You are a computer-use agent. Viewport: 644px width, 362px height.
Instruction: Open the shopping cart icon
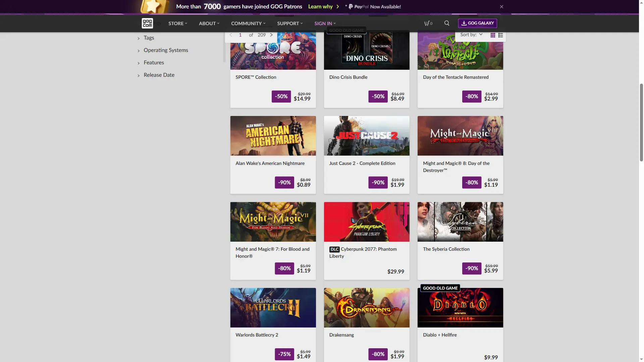pos(428,23)
